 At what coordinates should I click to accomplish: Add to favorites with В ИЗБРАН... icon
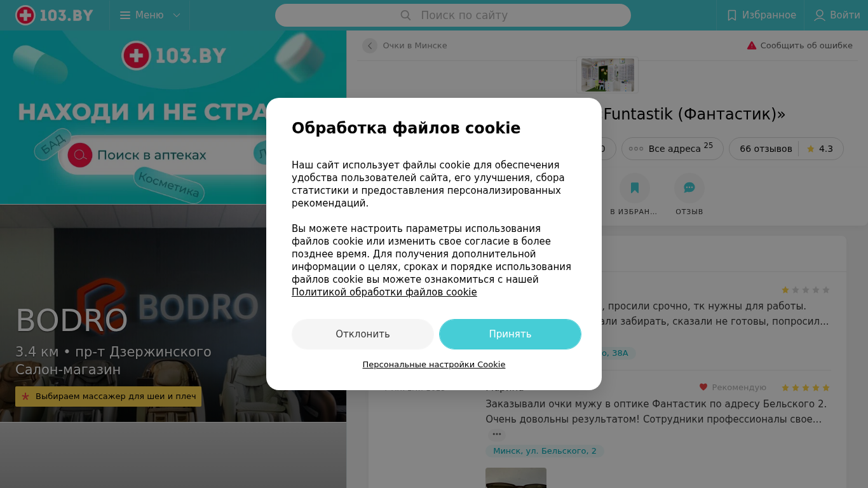tap(634, 188)
